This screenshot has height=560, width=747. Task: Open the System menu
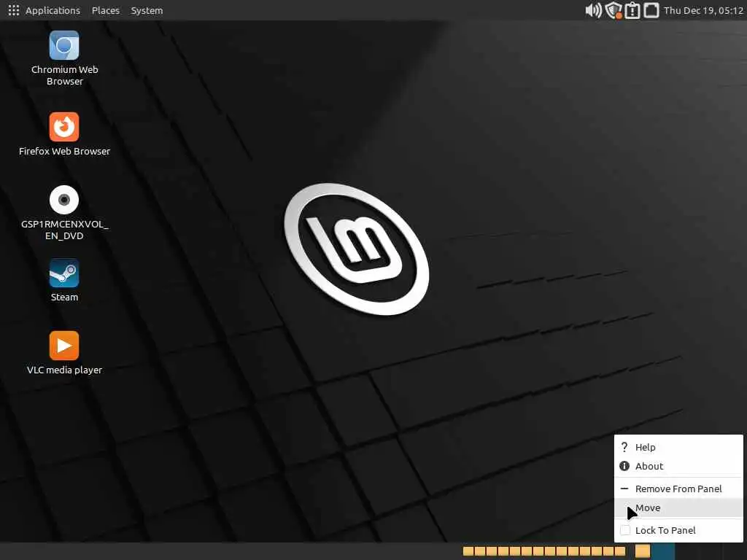tap(147, 10)
